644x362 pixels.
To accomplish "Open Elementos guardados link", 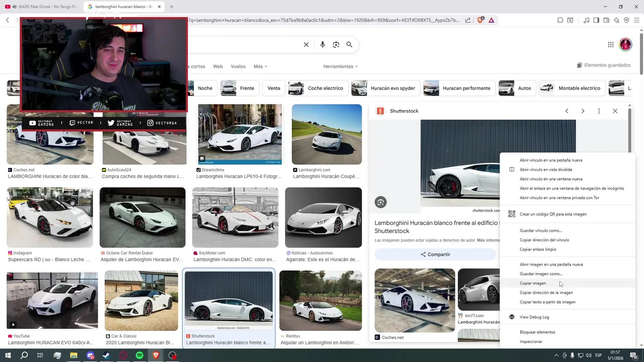I will 603,65.
